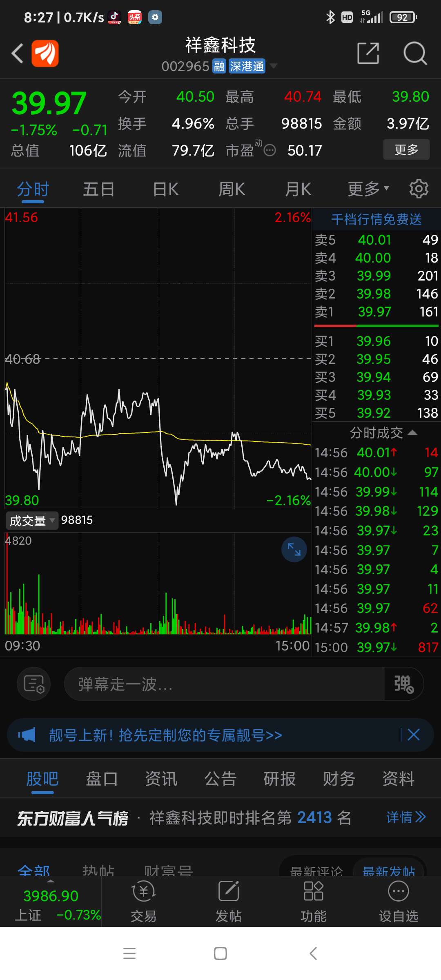Open the 股吧 tab
The height and width of the screenshot is (980, 441).
[42, 779]
